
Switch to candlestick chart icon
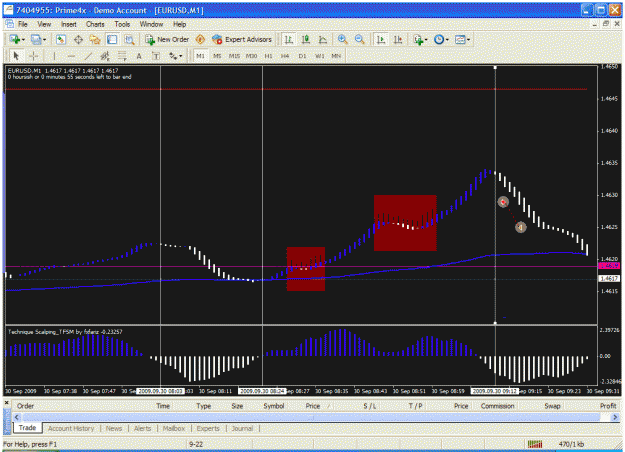click(x=306, y=39)
